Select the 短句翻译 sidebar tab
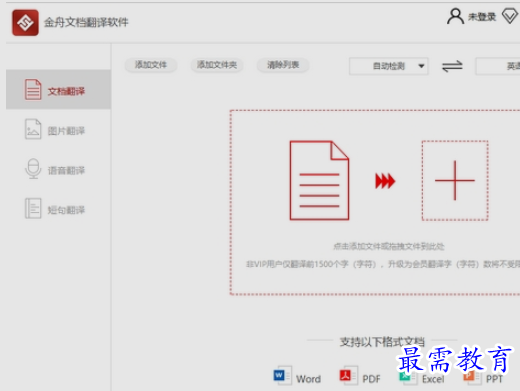The width and height of the screenshot is (520, 391). 58,209
